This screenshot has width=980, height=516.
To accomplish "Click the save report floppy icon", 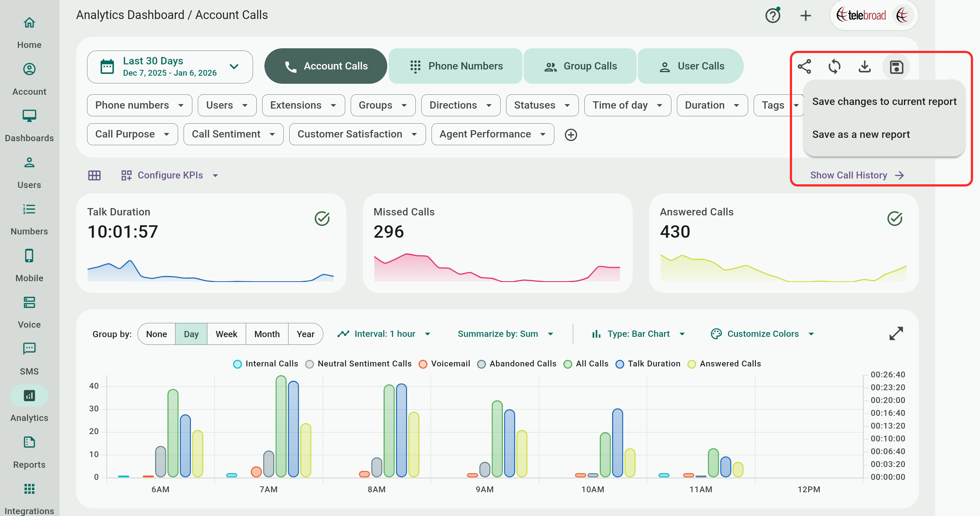I will tap(896, 67).
